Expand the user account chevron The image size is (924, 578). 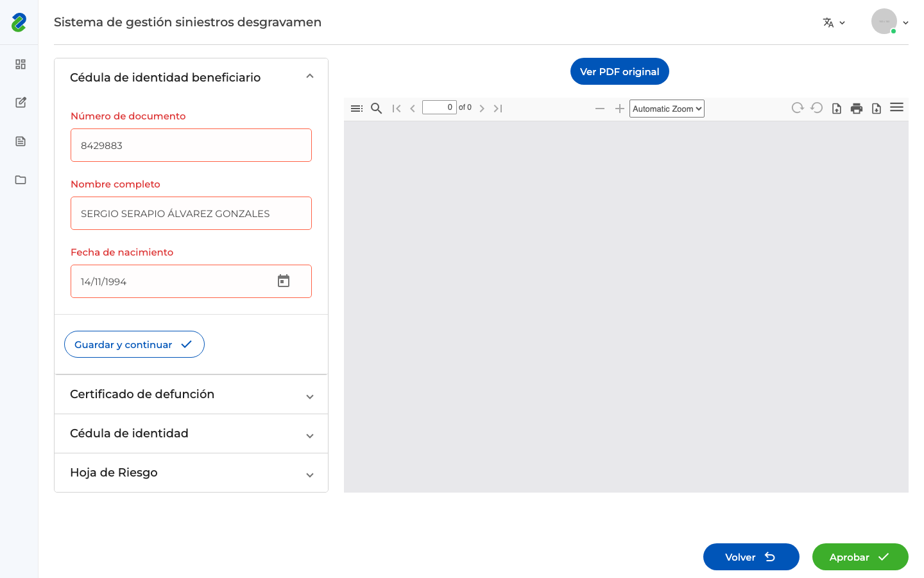(x=905, y=23)
